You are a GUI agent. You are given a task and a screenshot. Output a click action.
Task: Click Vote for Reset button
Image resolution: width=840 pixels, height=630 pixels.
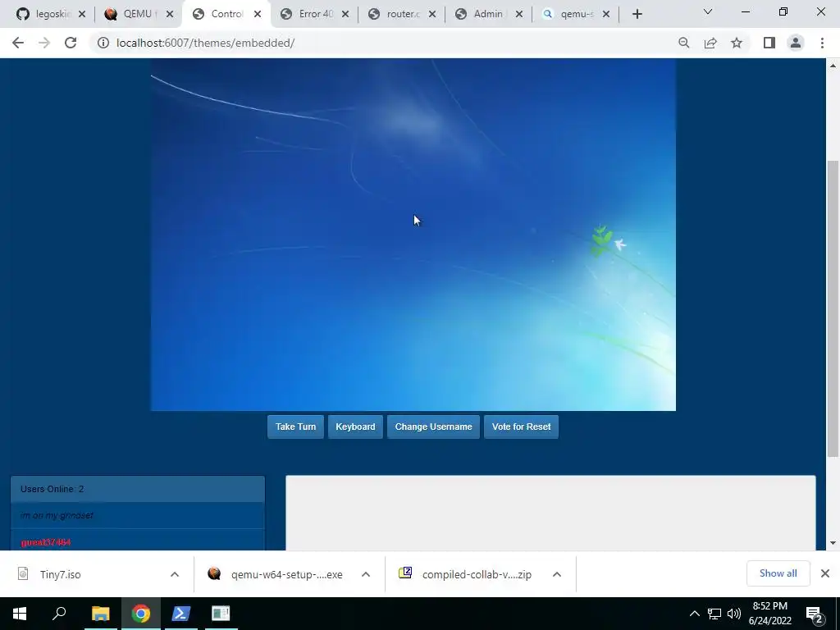[x=521, y=427]
